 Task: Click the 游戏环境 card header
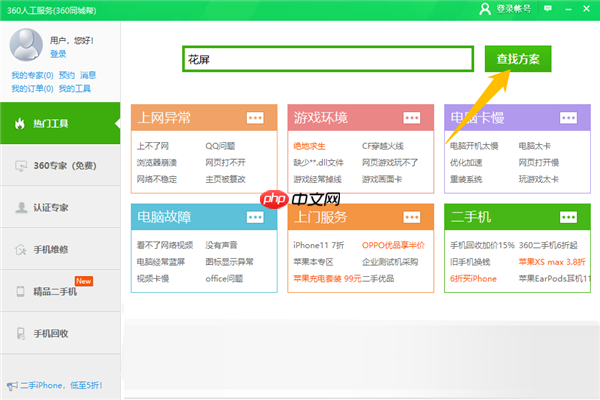pos(360,118)
